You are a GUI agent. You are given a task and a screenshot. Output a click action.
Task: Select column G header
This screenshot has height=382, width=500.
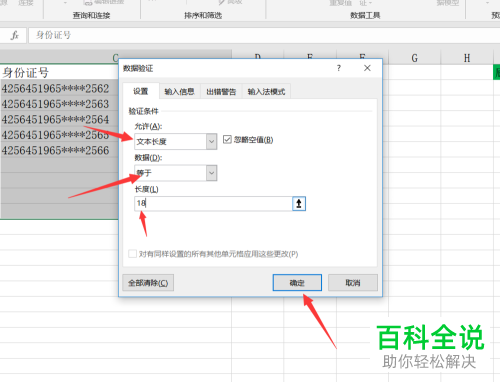(x=414, y=58)
